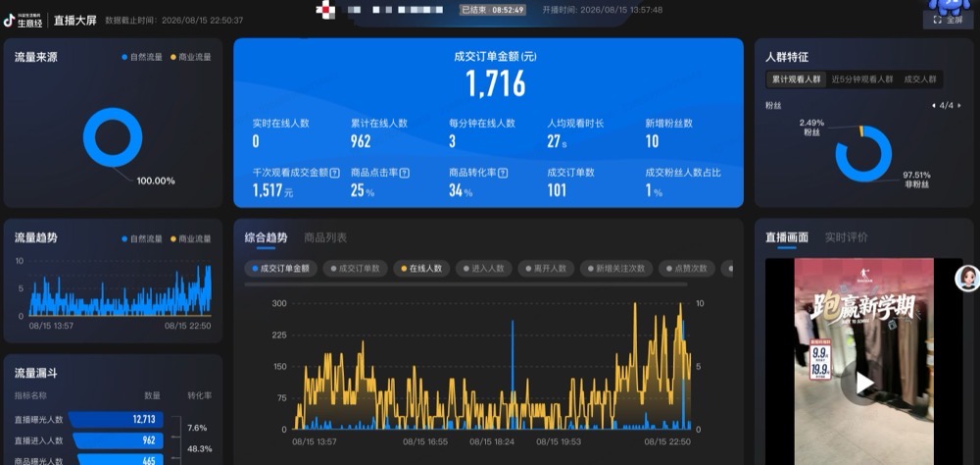Click the 97.51% 非粉丝 label
The image size is (980, 465).
(917, 180)
